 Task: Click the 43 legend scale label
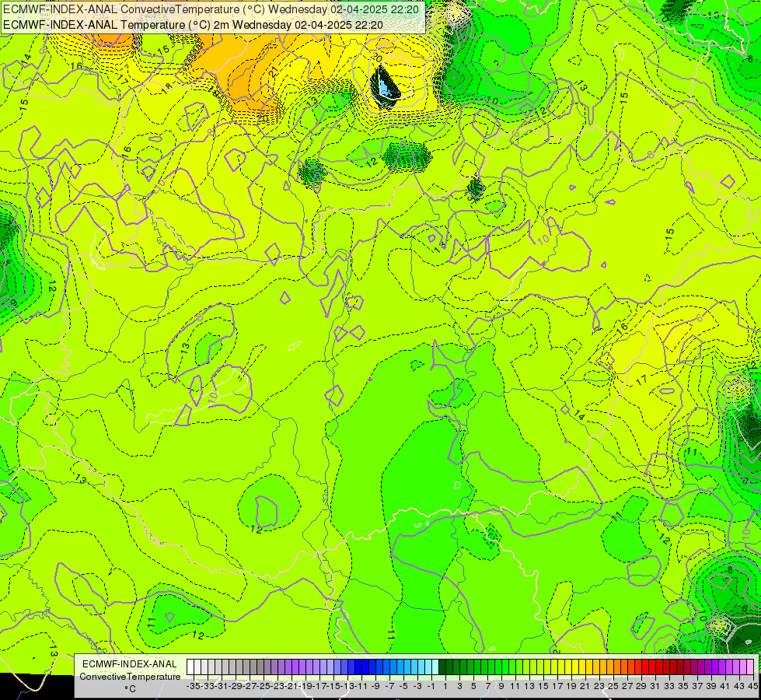coord(738,686)
